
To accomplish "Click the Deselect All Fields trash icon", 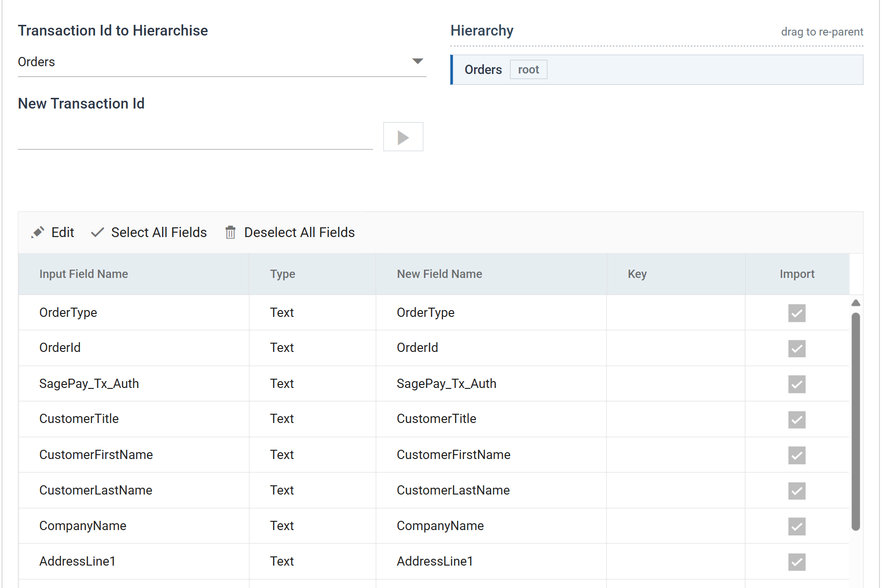I will [230, 232].
